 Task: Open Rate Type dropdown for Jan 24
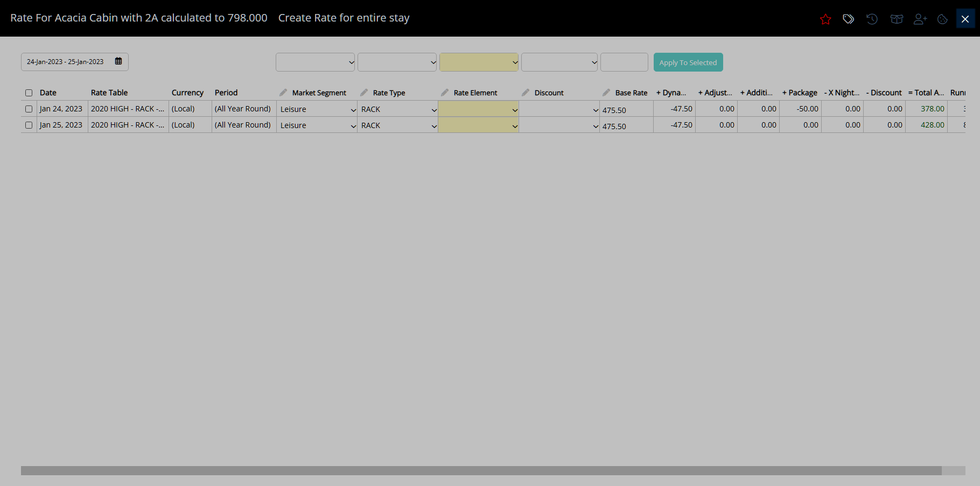click(x=398, y=109)
